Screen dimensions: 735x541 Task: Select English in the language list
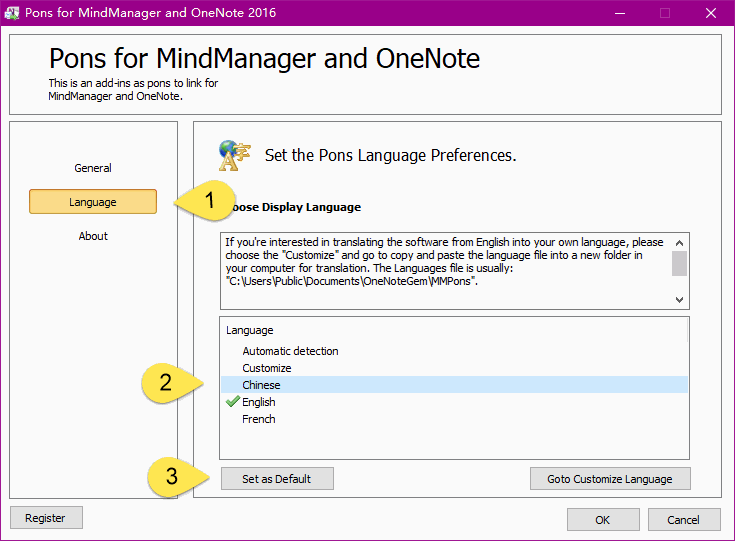point(454,402)
